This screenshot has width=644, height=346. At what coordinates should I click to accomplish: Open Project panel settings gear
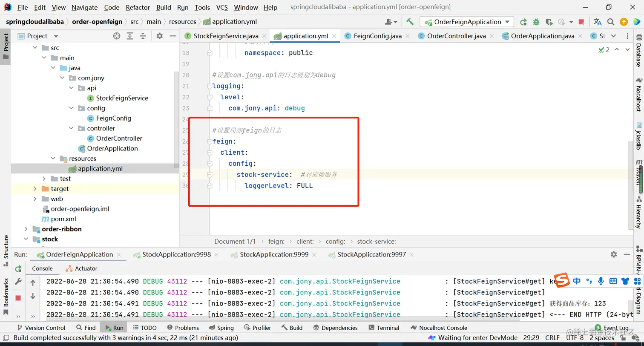(160, 36)
